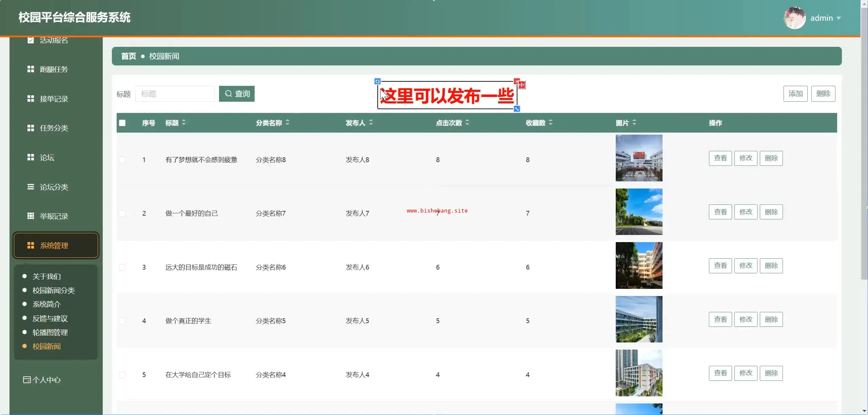Screen dimensions: 868x415
Task: Click the card icon beside 个人中心
Action: (x=26, y=380)
